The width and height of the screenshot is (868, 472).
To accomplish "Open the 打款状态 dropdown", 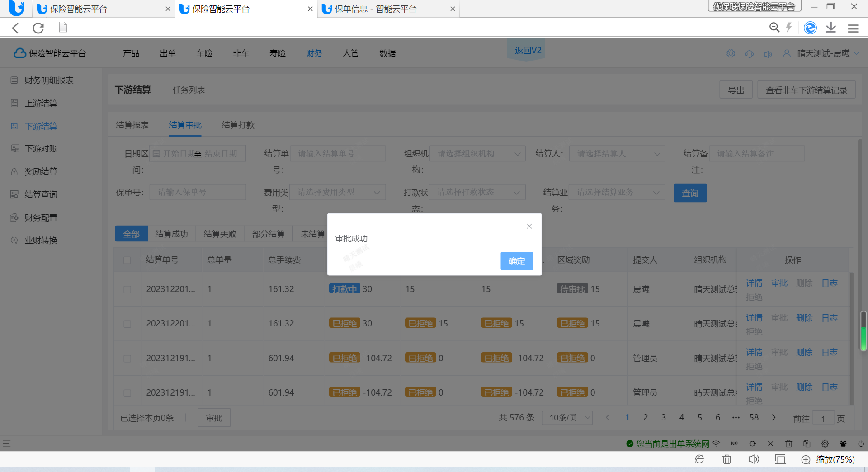I will pyautogui.click(x=477, y=192).
